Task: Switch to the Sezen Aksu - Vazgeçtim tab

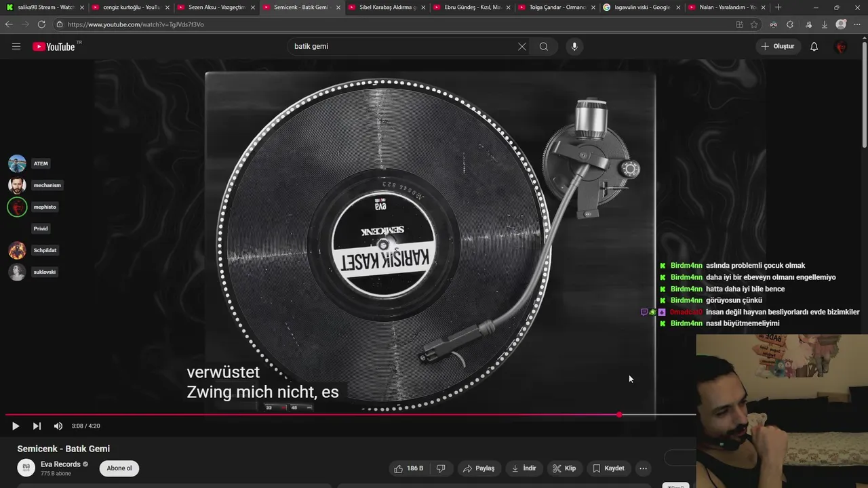Action: tap(216, 7)
